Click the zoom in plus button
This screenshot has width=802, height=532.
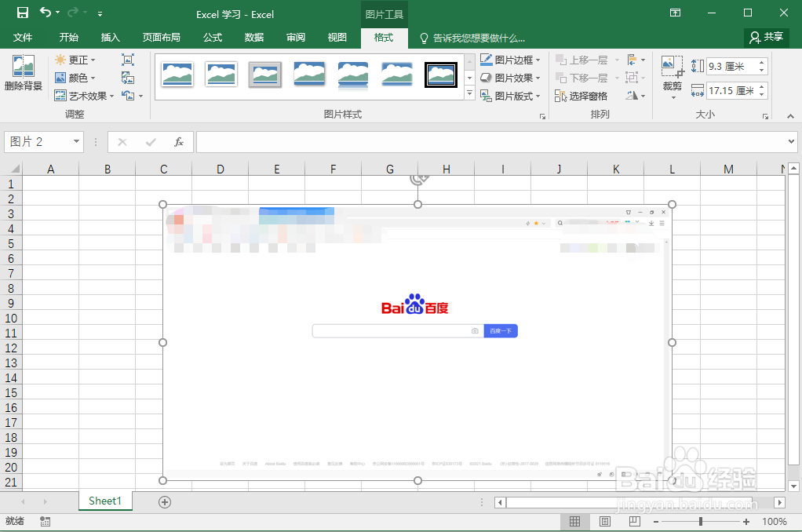click(746, 522)
